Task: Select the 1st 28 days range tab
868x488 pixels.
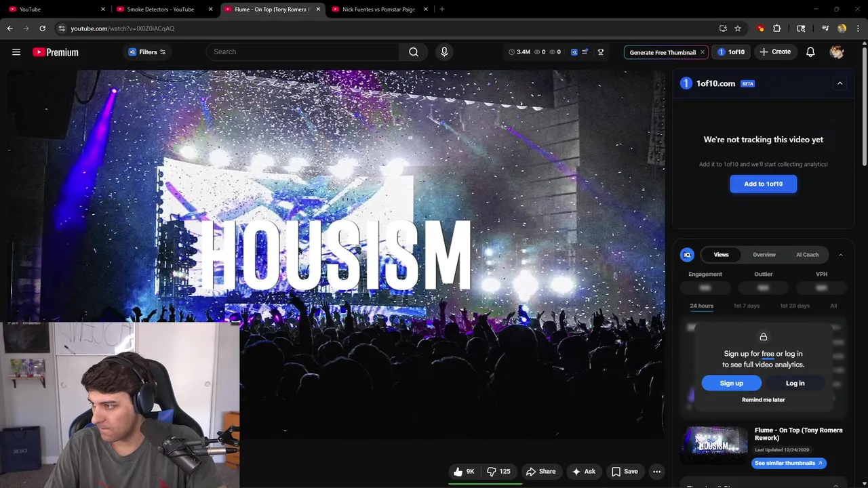Action: [795, 306]
